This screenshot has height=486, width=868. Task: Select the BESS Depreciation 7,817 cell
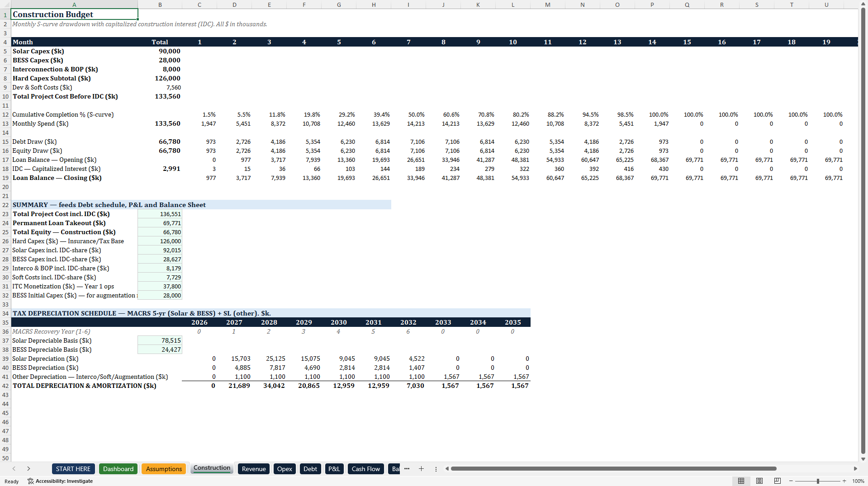[269, 368]
